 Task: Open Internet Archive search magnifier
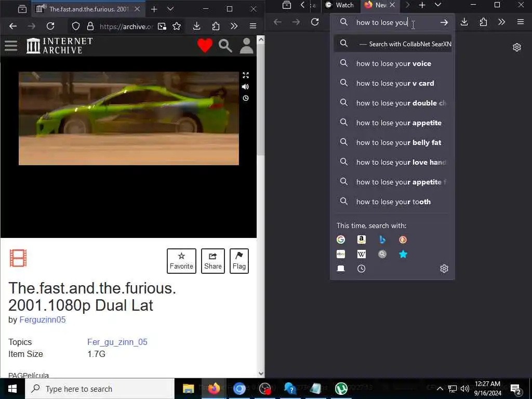tap(225, 46)
